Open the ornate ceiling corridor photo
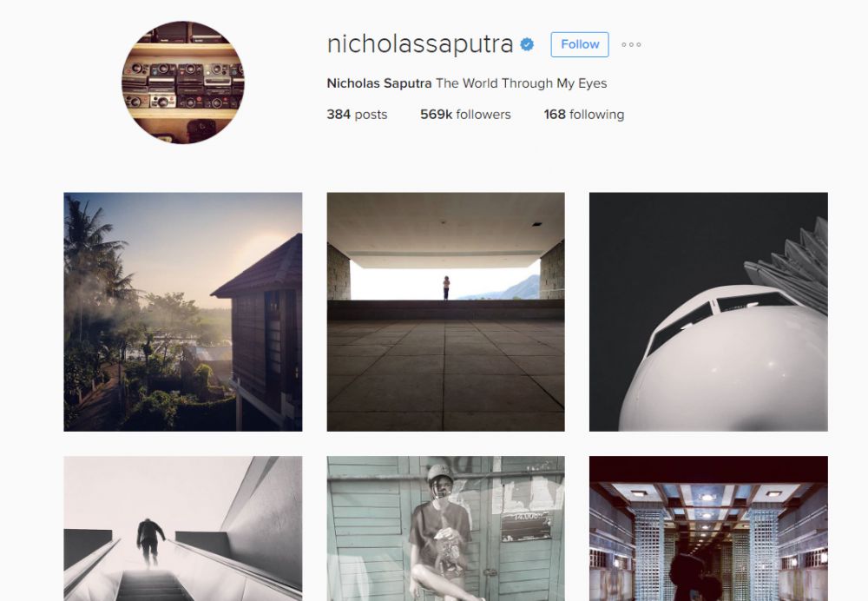 tap(708, 528)
